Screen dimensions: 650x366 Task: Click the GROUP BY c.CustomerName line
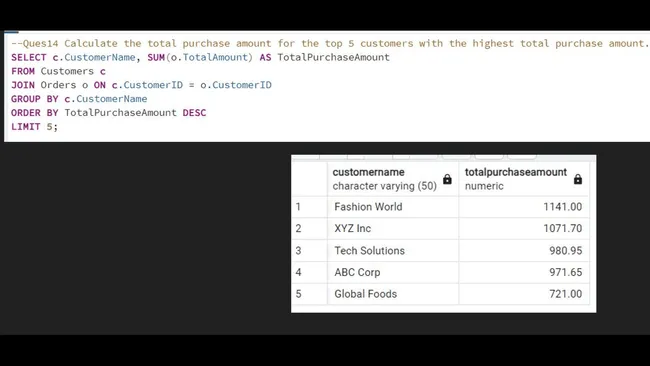pos(79,99)
